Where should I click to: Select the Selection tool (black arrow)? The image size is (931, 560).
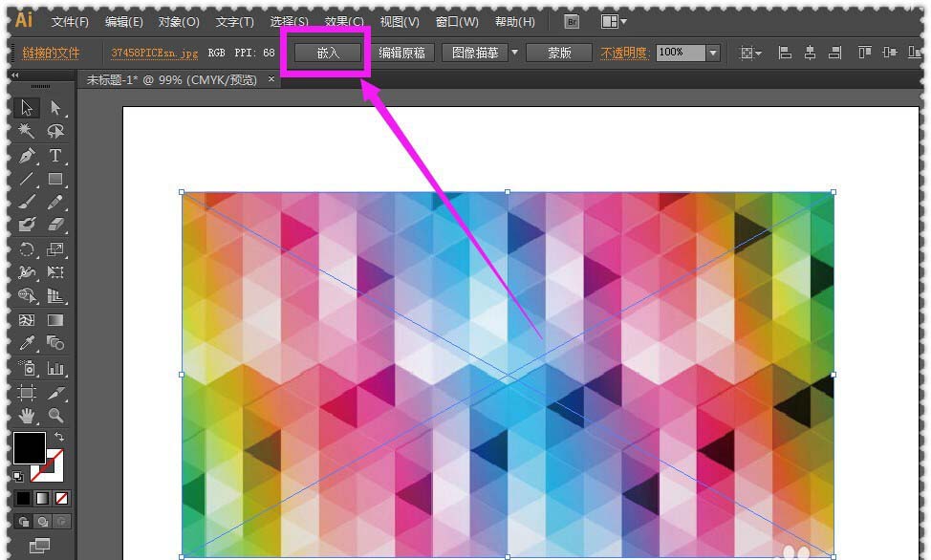(27, 107)
